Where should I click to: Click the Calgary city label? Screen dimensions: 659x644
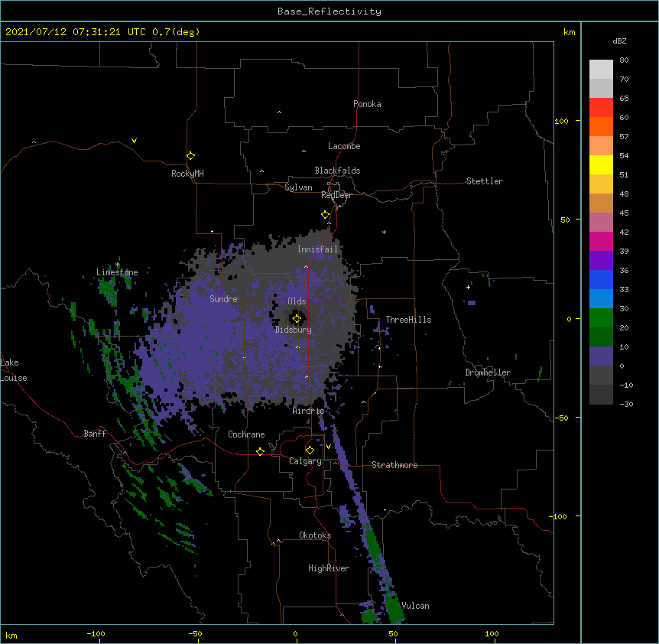coord(305,461)
